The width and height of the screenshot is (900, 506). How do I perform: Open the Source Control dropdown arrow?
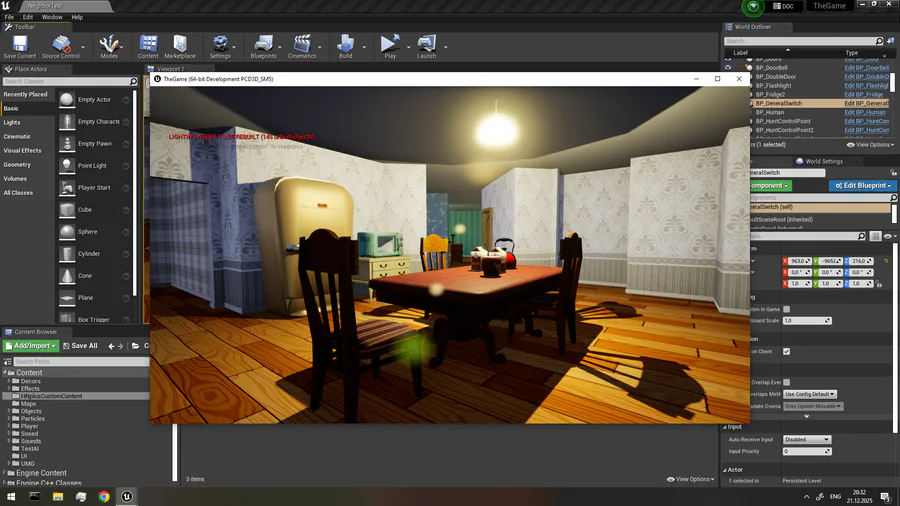click(83, 47)
